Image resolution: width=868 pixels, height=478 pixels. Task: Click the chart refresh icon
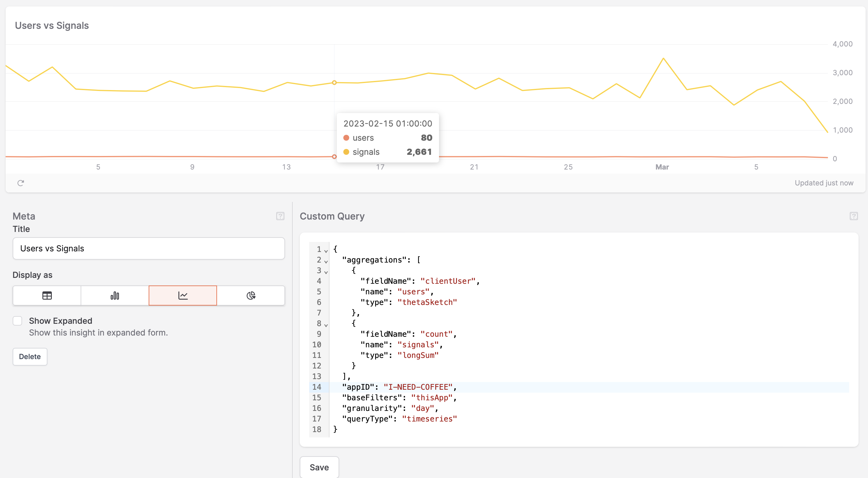pos(21,183)
